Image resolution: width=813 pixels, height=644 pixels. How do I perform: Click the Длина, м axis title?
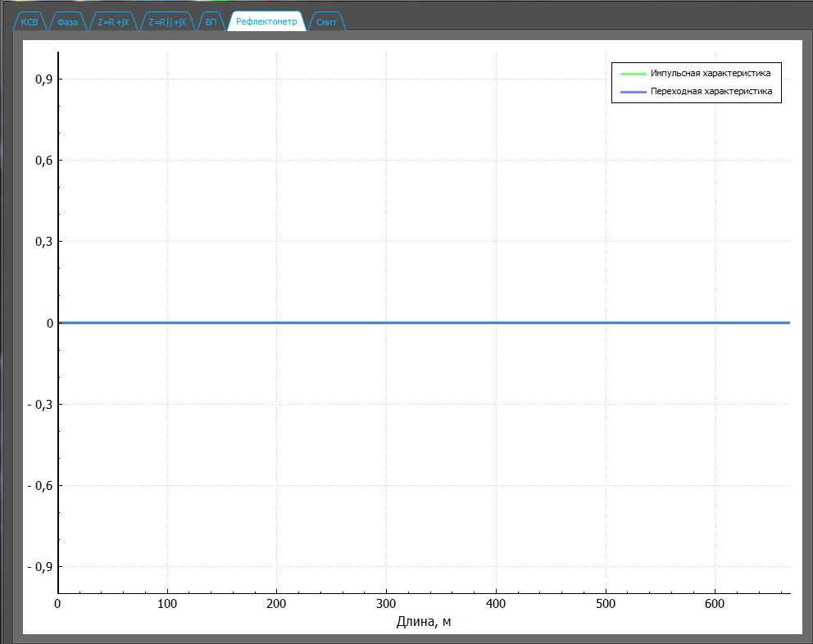click(x=424, y=623)
